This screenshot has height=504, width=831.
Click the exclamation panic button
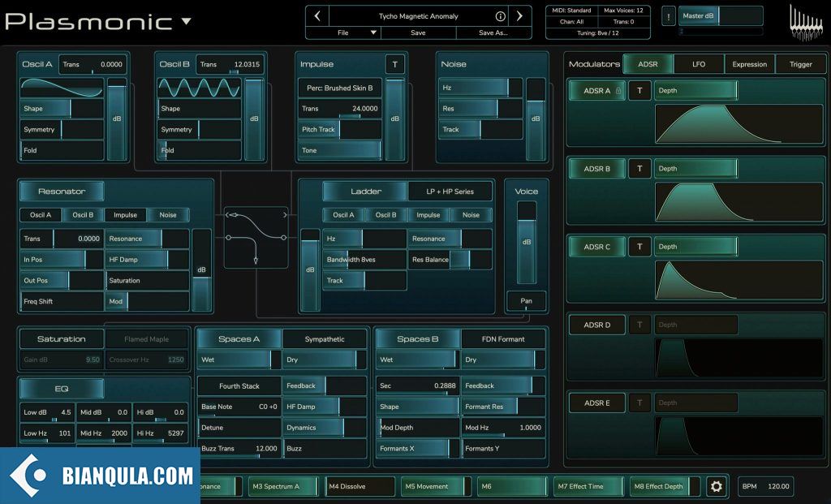tap(669, 16)
